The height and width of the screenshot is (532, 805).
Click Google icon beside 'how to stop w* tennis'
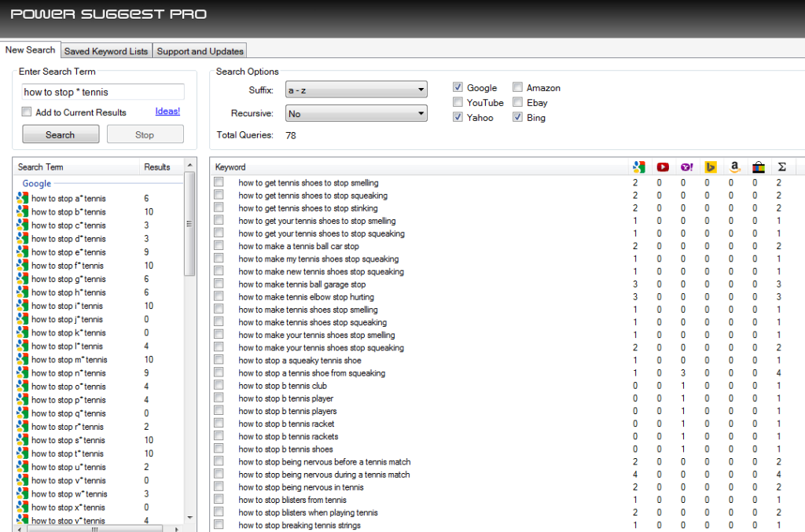pos(23,493)
